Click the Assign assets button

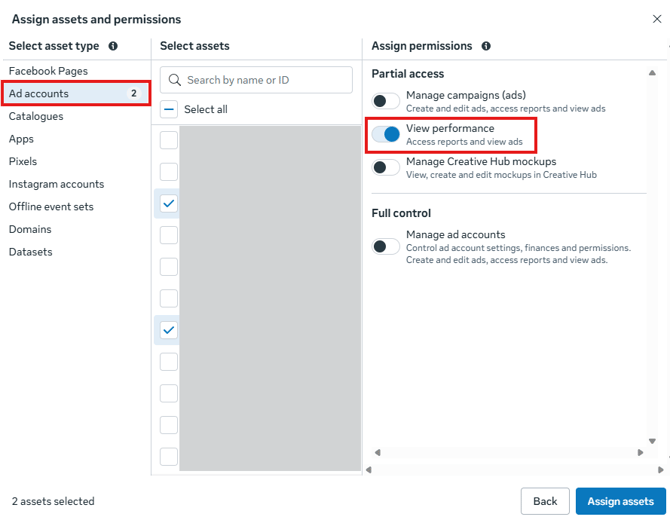coord(620,501)
